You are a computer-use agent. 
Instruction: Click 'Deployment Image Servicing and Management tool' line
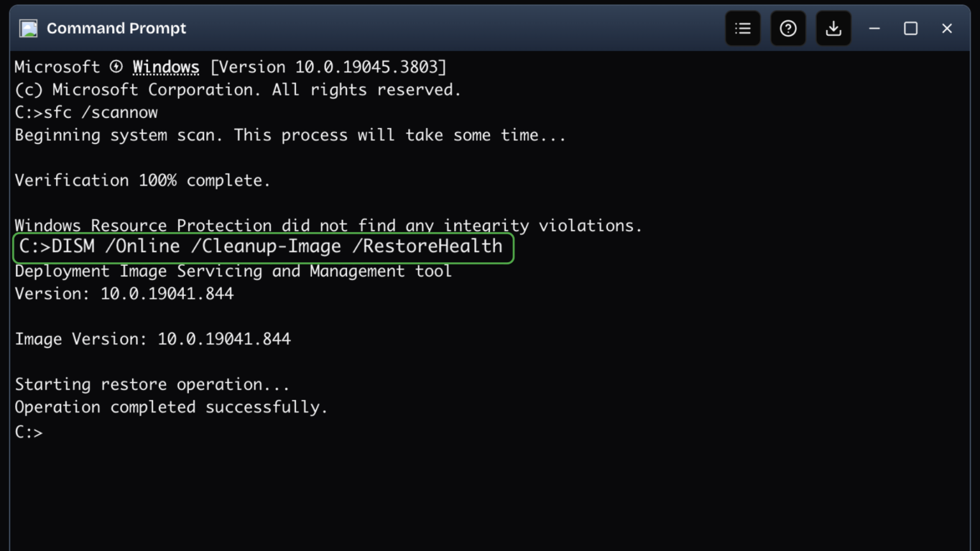[233, 271]
